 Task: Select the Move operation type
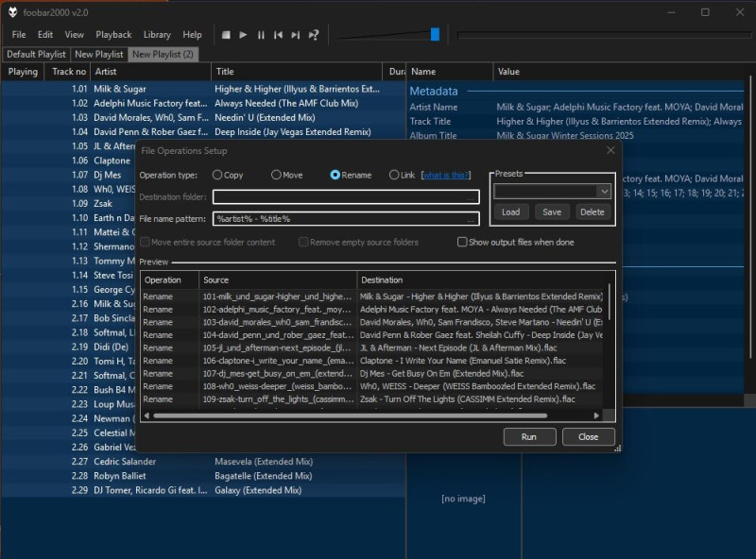(287, 175)
